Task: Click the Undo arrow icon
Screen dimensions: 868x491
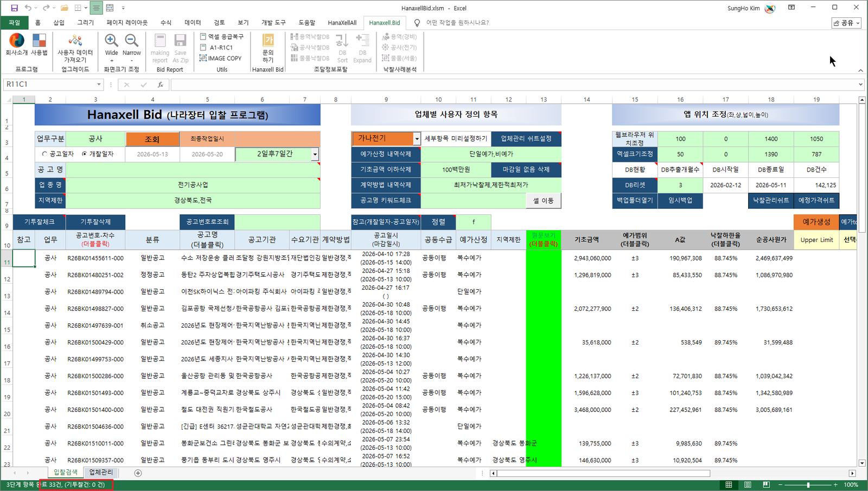Action: tap(28, 8)
